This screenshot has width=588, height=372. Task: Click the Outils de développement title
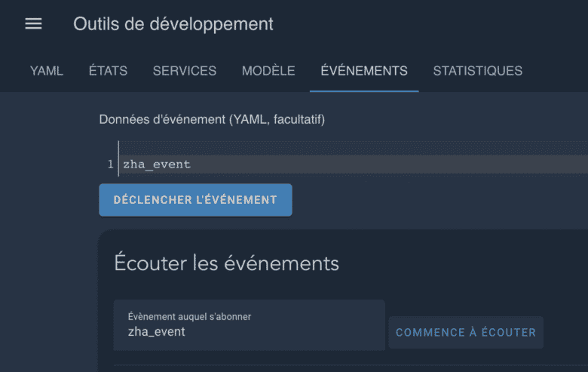173,24
